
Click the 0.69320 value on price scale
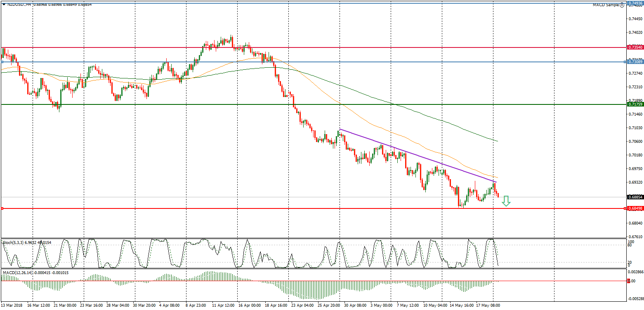tap(635, 182)
